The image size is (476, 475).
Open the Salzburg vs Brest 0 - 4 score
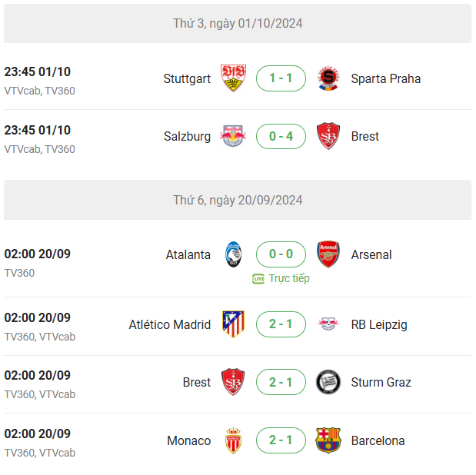tap(281, 136)
